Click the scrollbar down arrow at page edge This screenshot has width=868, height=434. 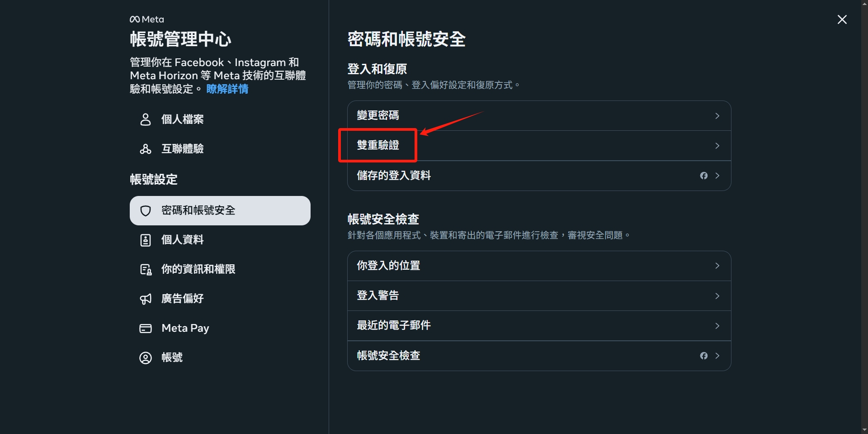click(864, 430)
